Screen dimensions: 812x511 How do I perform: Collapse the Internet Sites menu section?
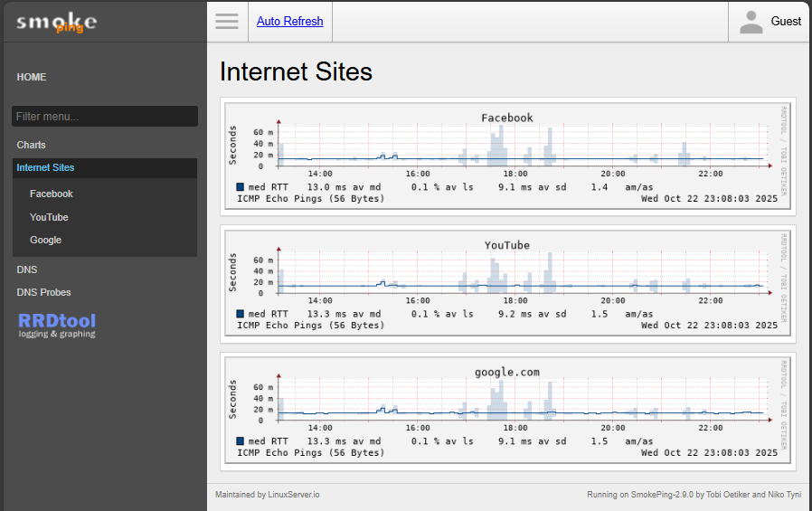pyautogui.click(x=45, y=167)
